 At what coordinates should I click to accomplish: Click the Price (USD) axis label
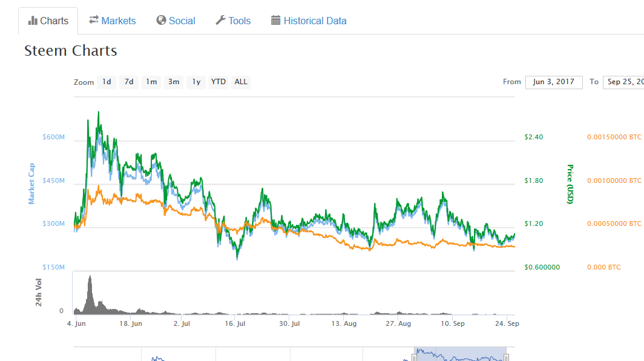[570, 184]
